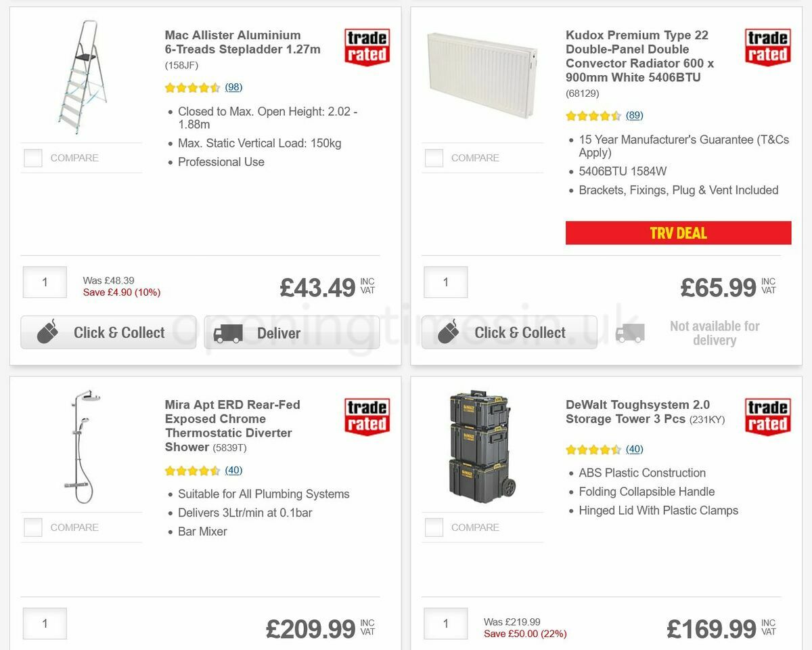The image size is (812, 650).
Task: Click the mouse icon on stepladder Click & Collect
Action: click(x=47, y=332)
